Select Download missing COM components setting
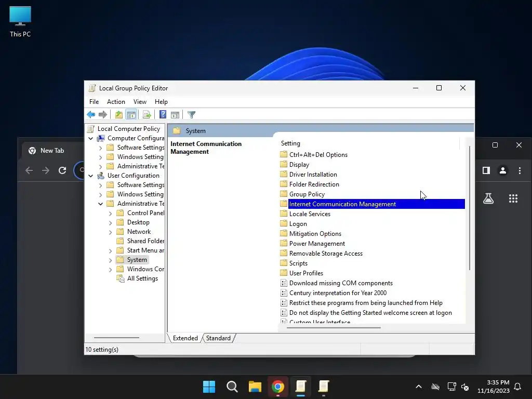The height and width of the screenshot is (399, 532). [x=341, y=283]
